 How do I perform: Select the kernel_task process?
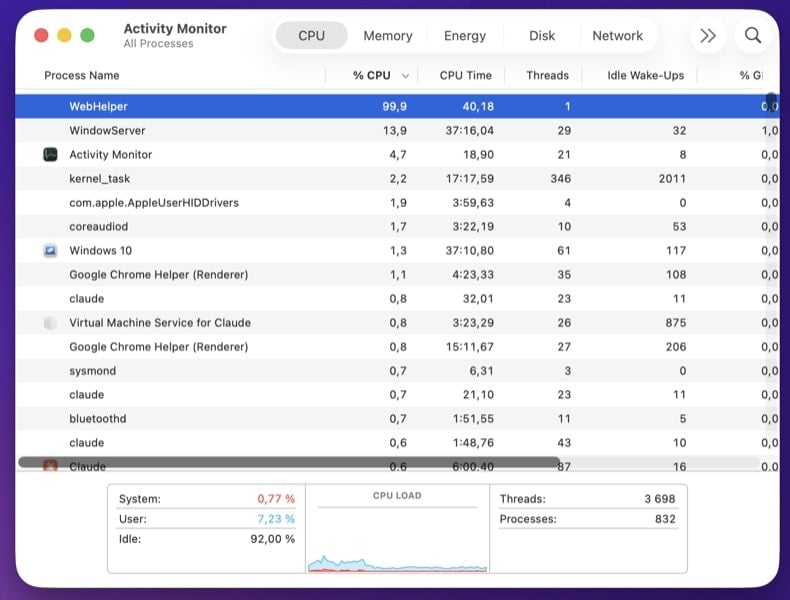coord(99,179)
